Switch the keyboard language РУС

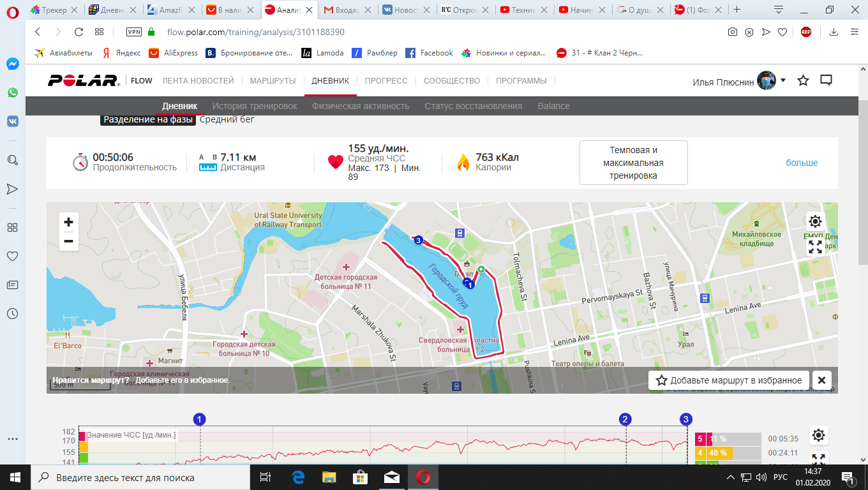coord(780,477)
